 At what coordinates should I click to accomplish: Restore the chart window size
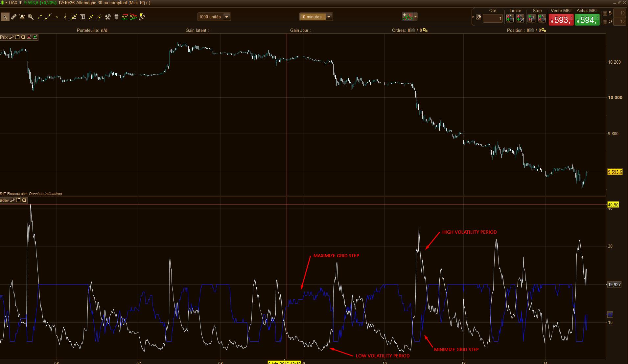(x=620, y=3)
